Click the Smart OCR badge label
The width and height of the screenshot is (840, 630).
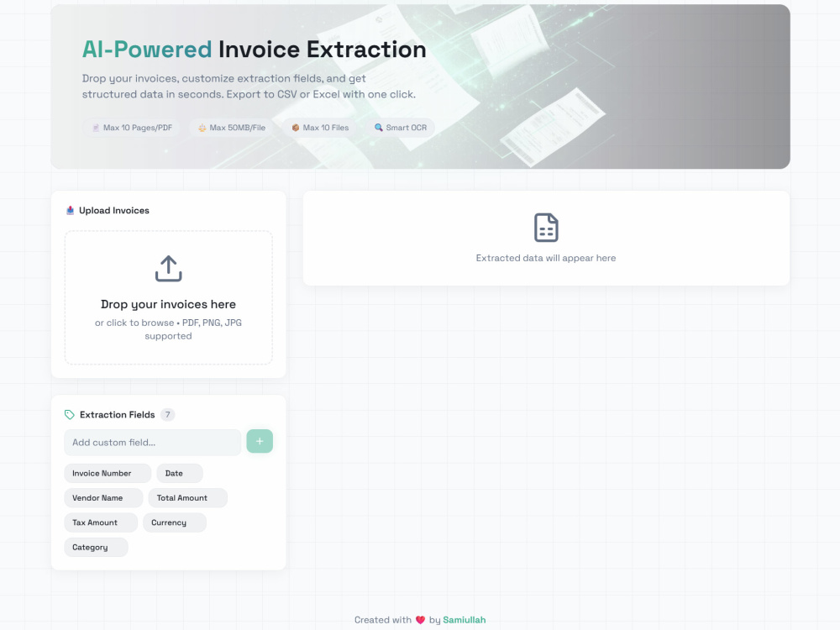(x=406, y=128)
